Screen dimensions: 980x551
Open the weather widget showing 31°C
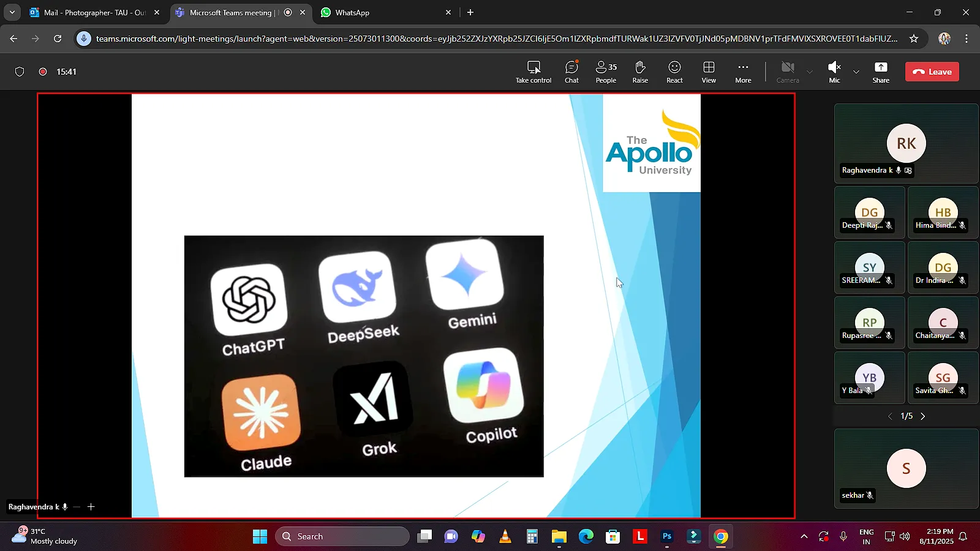pyautogui.click(x=44, y=536)
